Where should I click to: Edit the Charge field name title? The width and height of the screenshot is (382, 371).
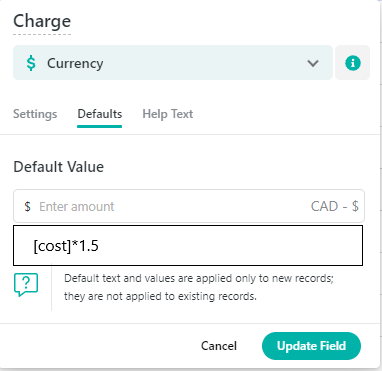click(x=42, y=21)
